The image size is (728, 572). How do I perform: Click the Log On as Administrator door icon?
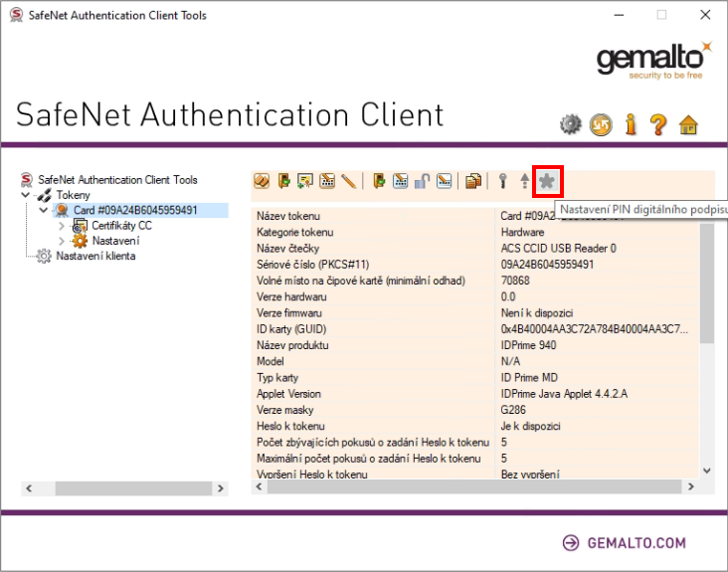(x=379, y=181)
